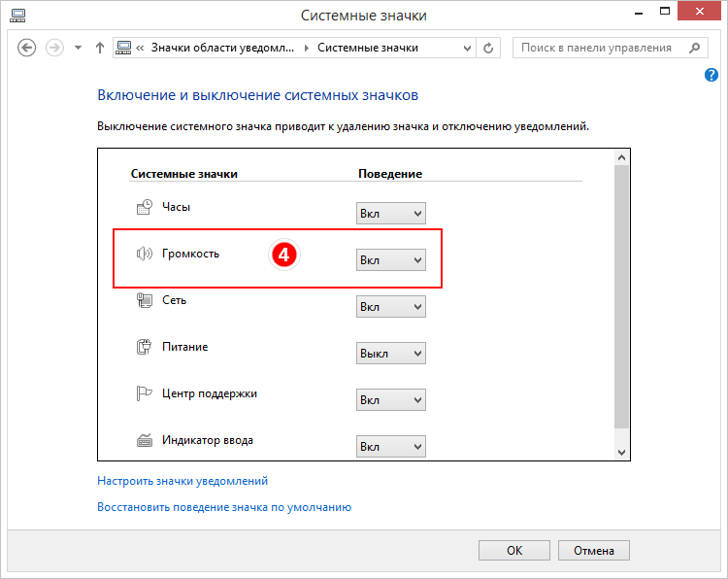This screenshot has width=728, height=579.
Task: Expand hidden breadcrumb path chevrons
Action: tap(140, 48)
